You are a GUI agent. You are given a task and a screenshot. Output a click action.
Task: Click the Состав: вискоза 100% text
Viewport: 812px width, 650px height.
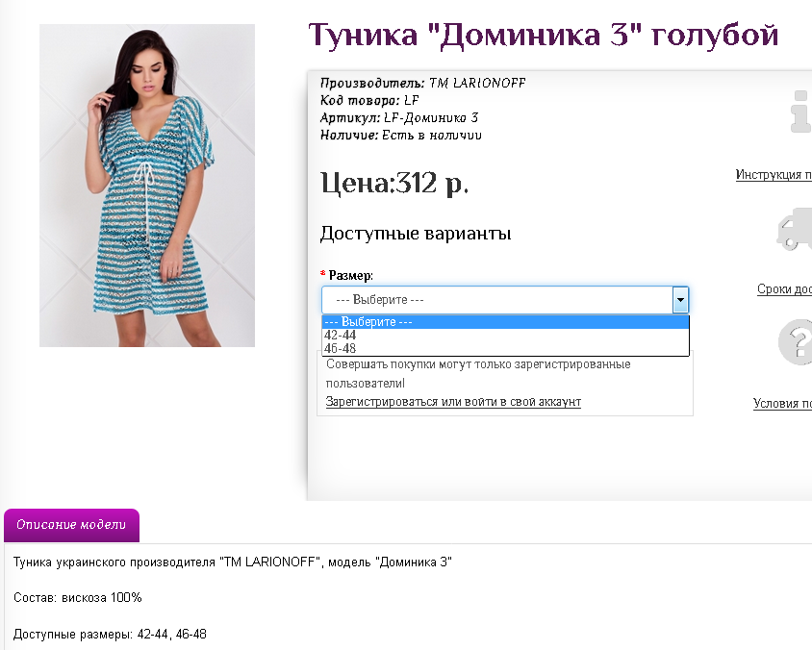[x=78, y=598]
